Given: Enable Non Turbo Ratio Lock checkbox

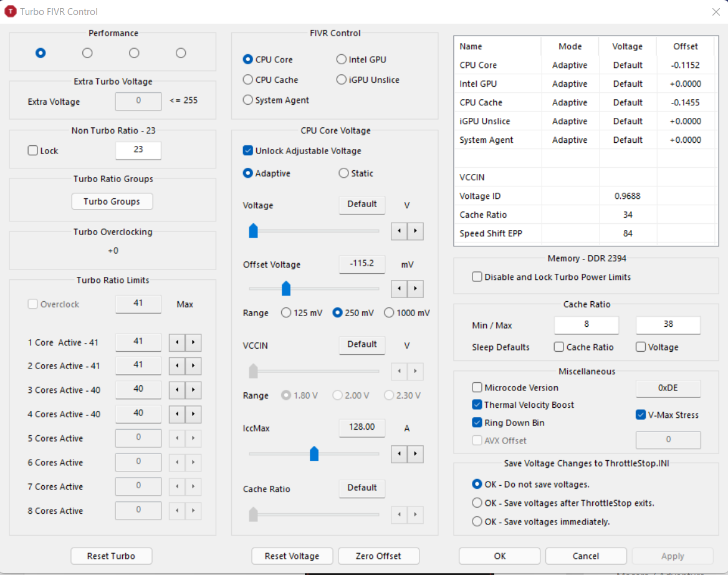Looking at the screenshot, I should coord(33,150).
